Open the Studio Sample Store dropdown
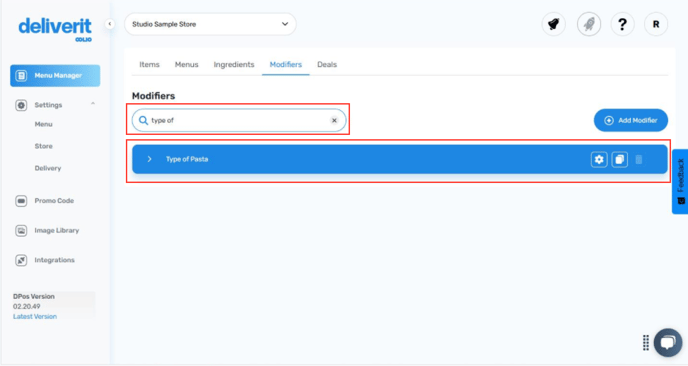Viewport: 688px width, 366px height. 210,24
